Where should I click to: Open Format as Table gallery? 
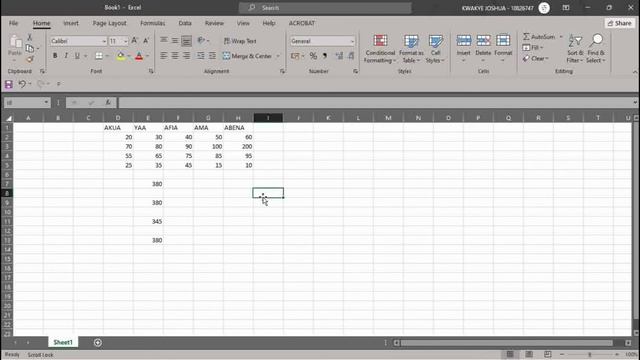[411, 49]
